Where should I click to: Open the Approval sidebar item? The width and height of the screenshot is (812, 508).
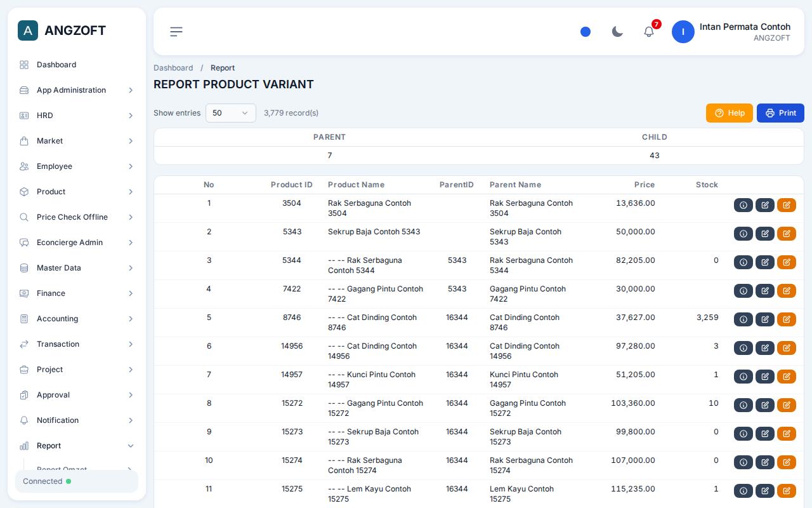77,395
